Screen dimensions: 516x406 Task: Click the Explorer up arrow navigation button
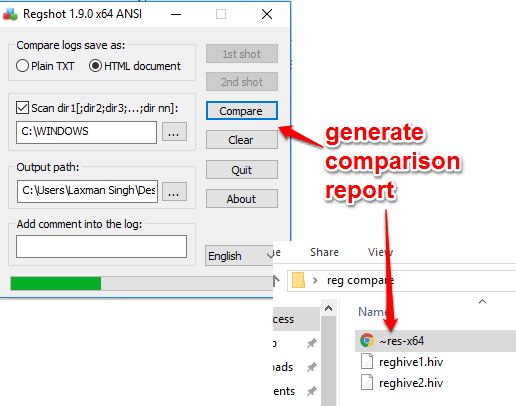click(x=276, y=281)
